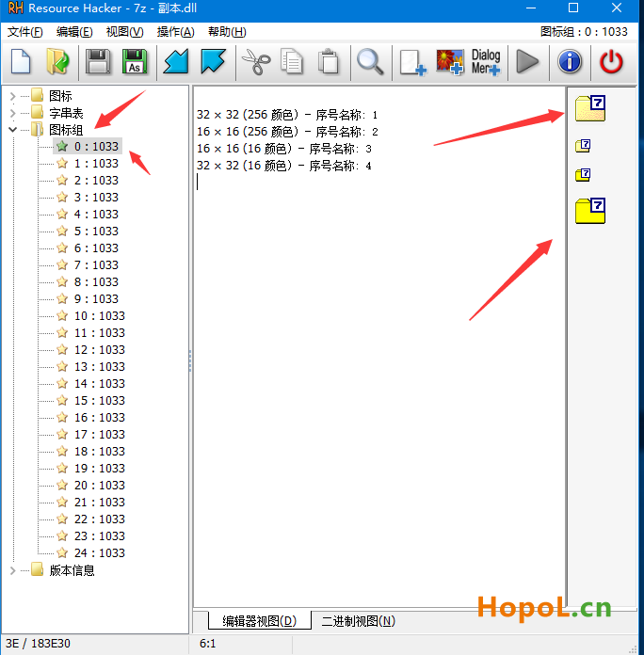Open the 帮助(H) menu
The height and width of the screenshot is (655, 644).
pos(227,32)
